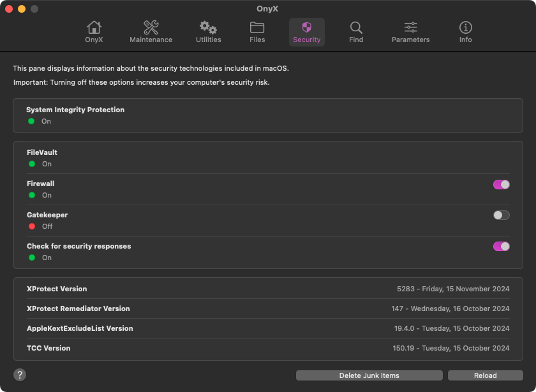Click the System Integrity Protection heading

tap(75, 110)
